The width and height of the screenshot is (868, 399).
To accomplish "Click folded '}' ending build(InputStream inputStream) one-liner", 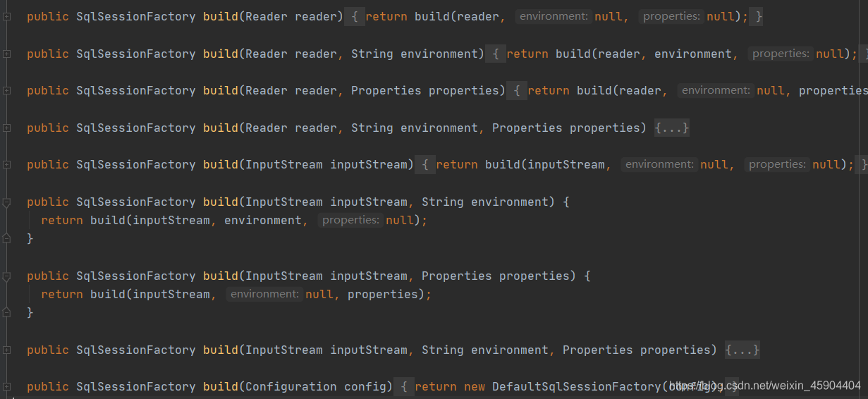I will click(x=862, y=165).
